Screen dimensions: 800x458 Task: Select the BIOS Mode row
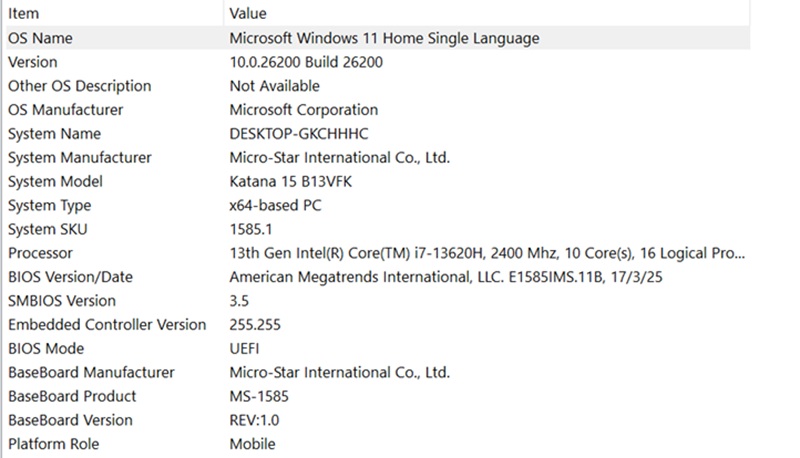click(x=378, y=348)
